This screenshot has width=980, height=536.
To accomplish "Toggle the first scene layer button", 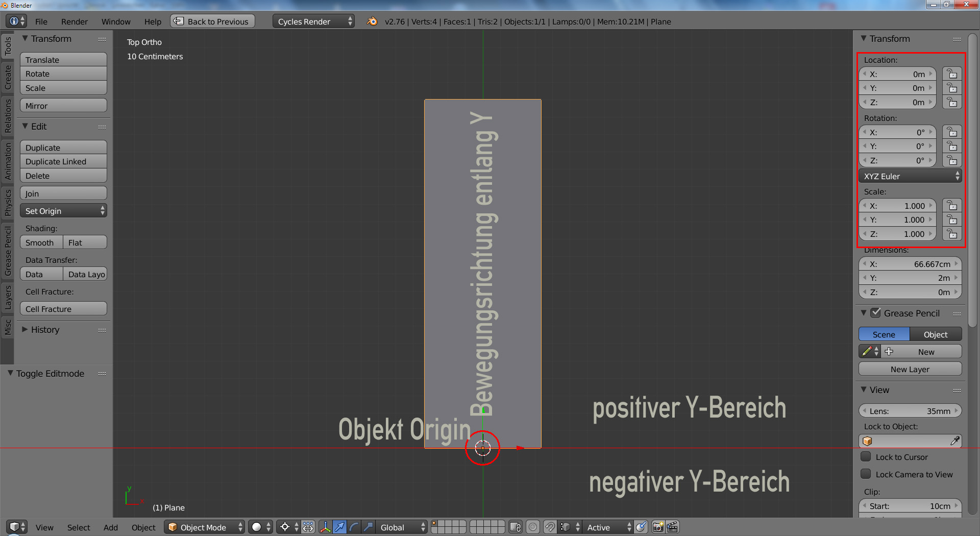I will tap(434, 524).
